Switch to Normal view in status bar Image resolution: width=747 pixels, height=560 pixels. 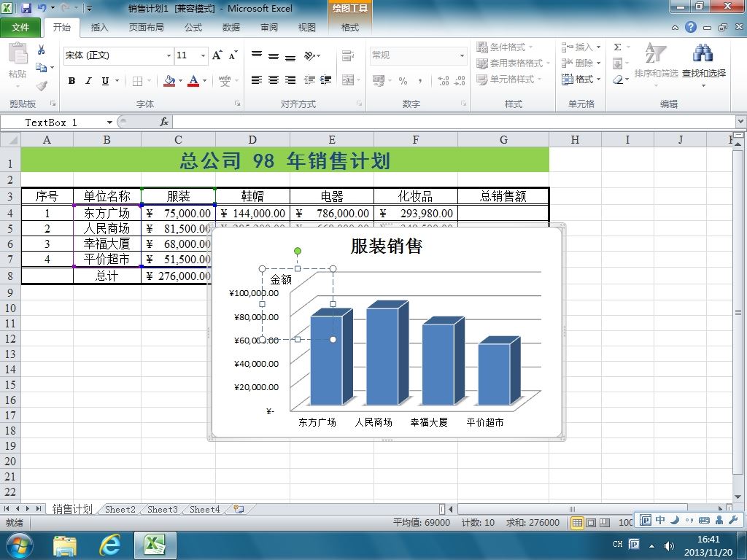pos(578,522)
